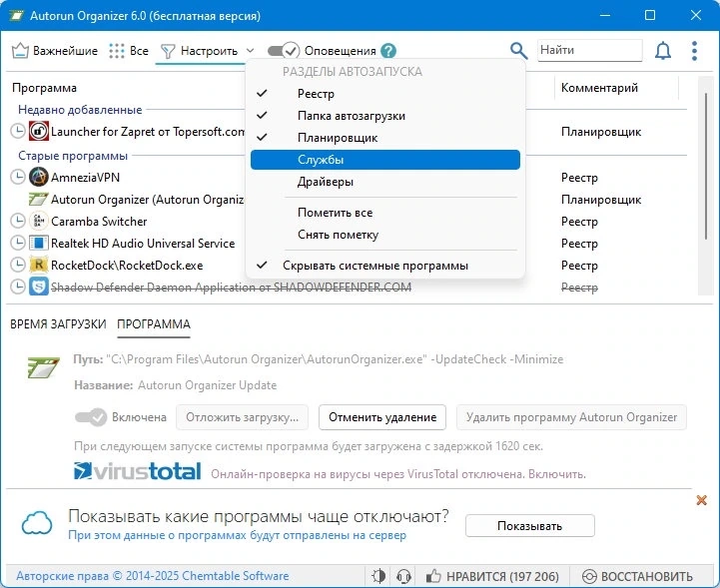Click the Настроить filter funnel button
Image resolution: width=720 pixels, height=588 pixels.
click(199, 51)
